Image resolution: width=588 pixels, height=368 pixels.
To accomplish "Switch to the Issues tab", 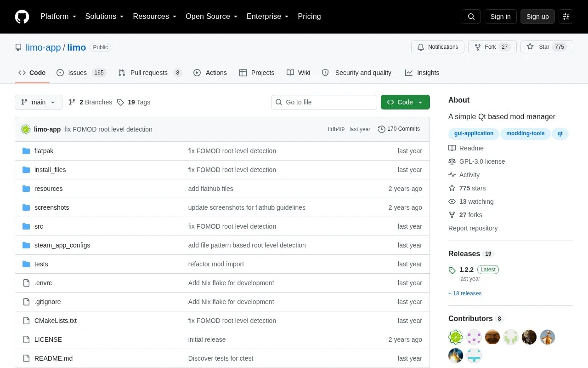I will click(x=81, y=73).
